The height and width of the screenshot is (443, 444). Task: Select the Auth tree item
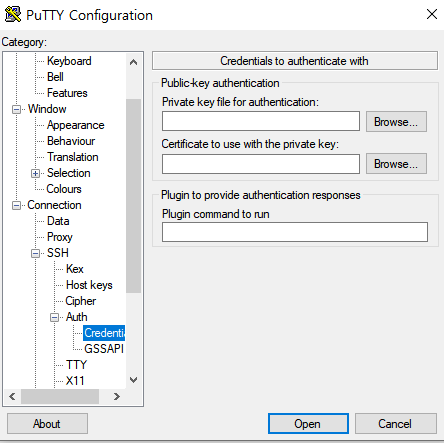coord(77,317)
